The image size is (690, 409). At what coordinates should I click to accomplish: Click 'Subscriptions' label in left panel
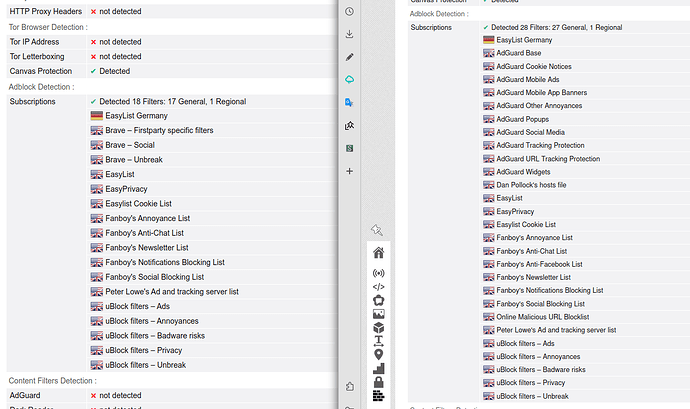33,102
